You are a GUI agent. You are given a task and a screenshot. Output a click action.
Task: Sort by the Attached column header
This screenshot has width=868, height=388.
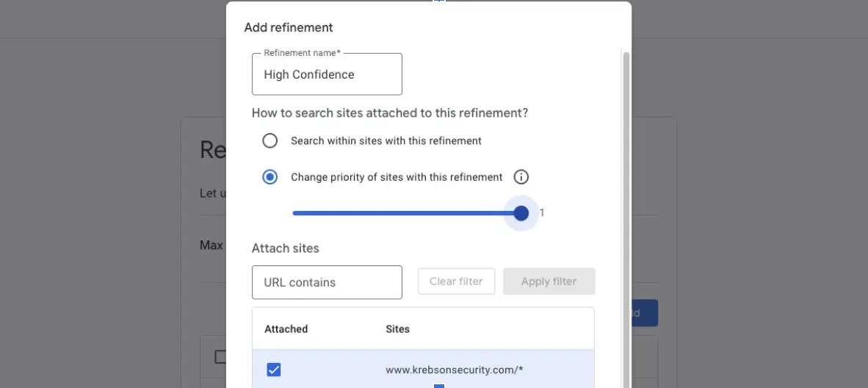[x=286, y=329]
